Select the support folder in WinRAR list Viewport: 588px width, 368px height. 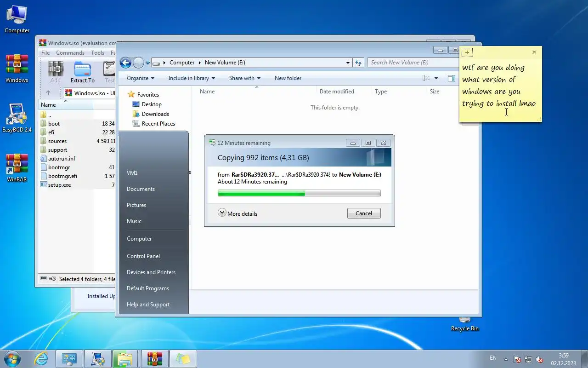57,150
